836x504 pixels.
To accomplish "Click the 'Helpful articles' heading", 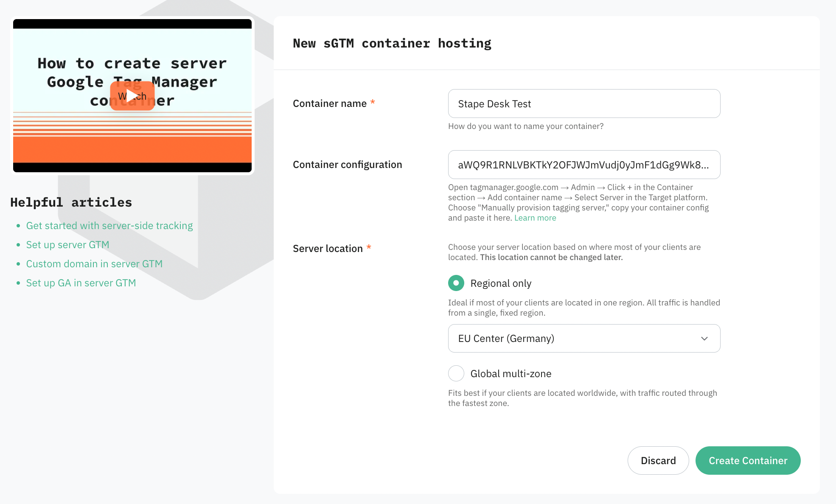I will point(71,202).
